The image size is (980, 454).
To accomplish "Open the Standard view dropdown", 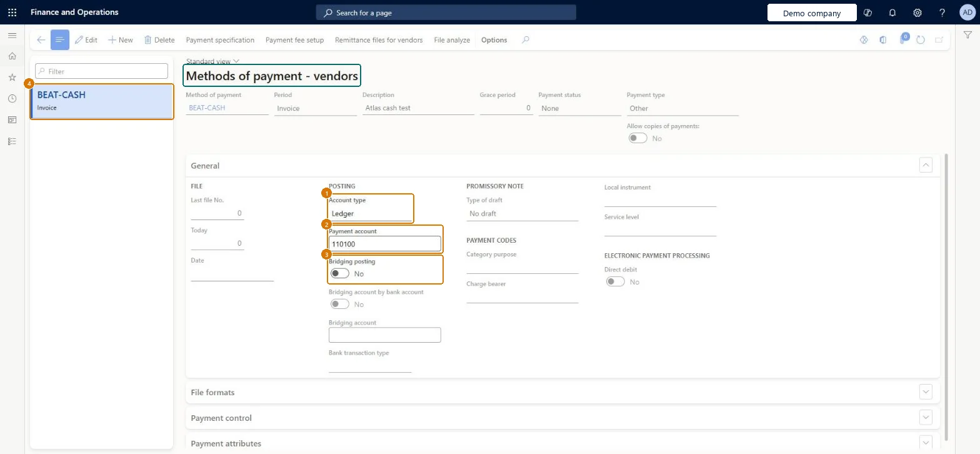I will [x=212, y=61].
